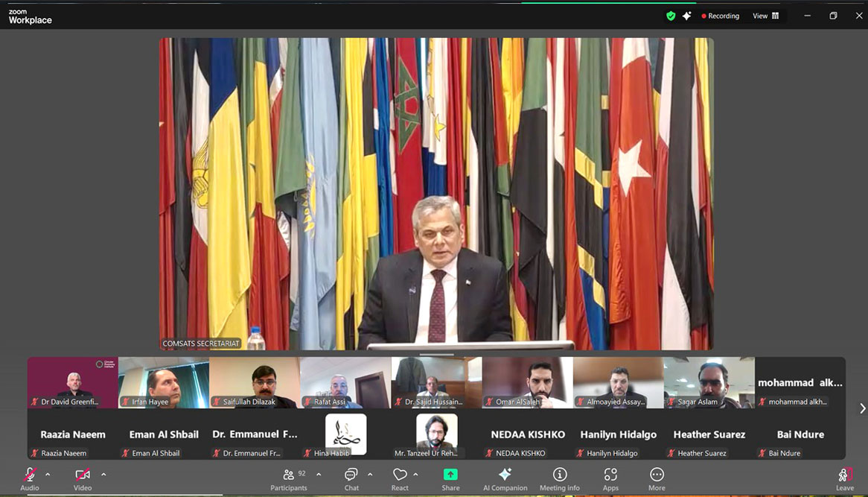
Task: Open the More options menu
Action: click(x=657, y=479)
